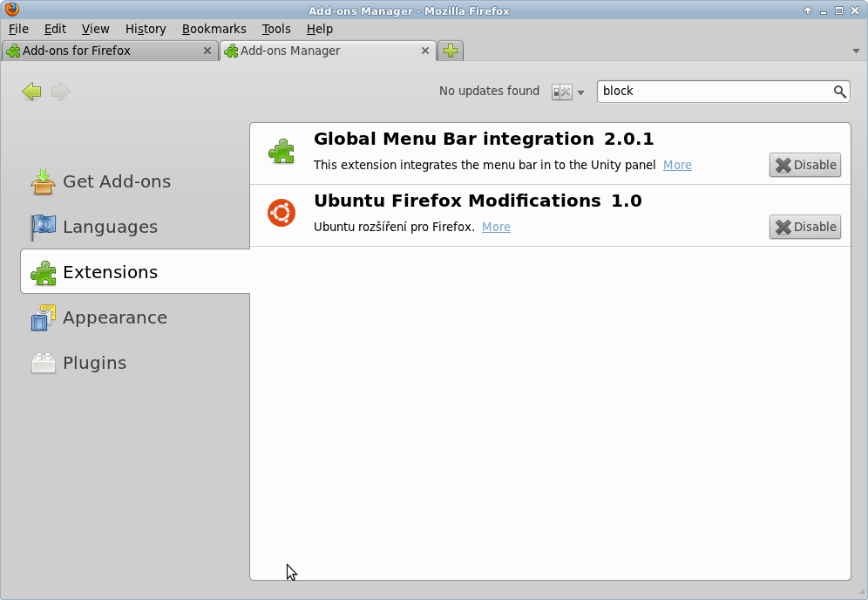Image resolution: width=868 pixels, height=600 pixels.
Task: Select the Extensions category
Action: [135, 271]
